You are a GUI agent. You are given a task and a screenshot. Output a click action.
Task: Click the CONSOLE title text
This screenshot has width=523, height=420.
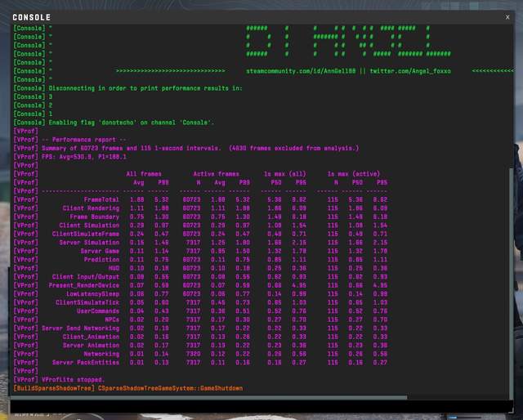[32, 17]
